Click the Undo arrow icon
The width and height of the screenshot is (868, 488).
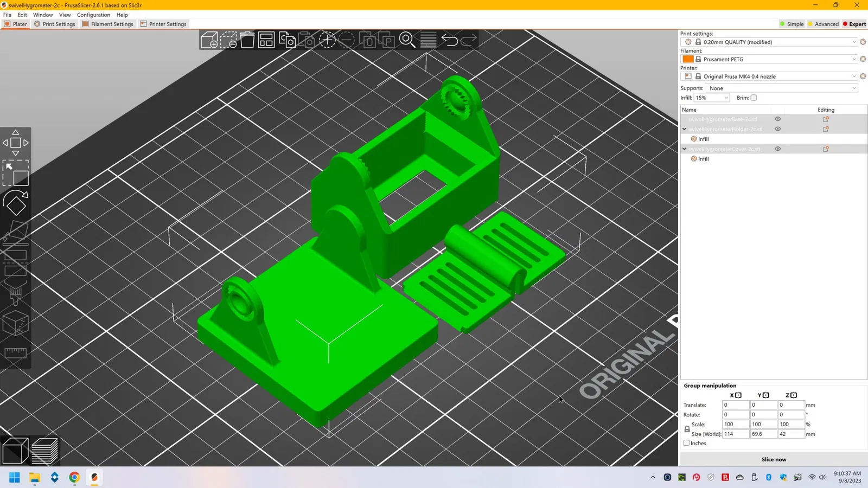pos(449,40)
